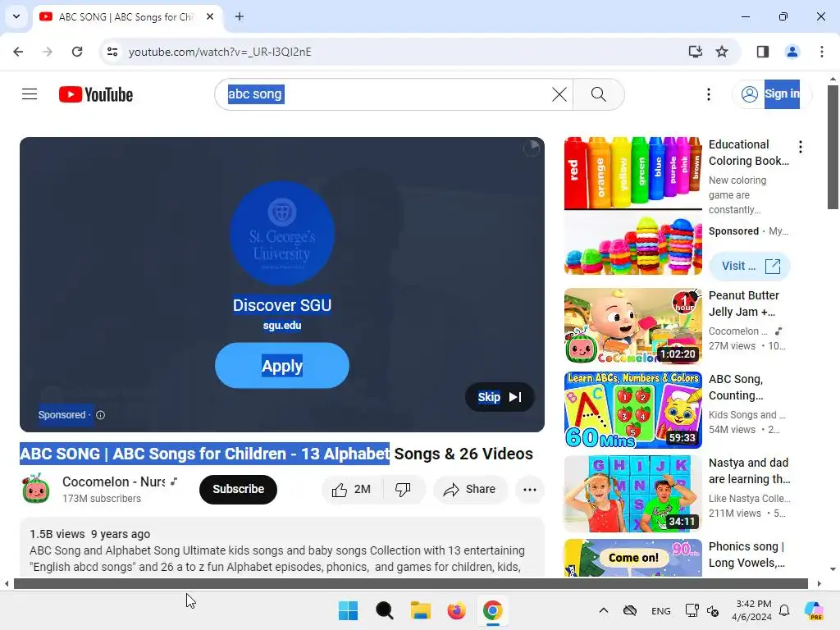Play the ABC Song, Counting 60 Mins thumbnail
The height and width of the screenshot is (630, 840).
click(632, 410)
